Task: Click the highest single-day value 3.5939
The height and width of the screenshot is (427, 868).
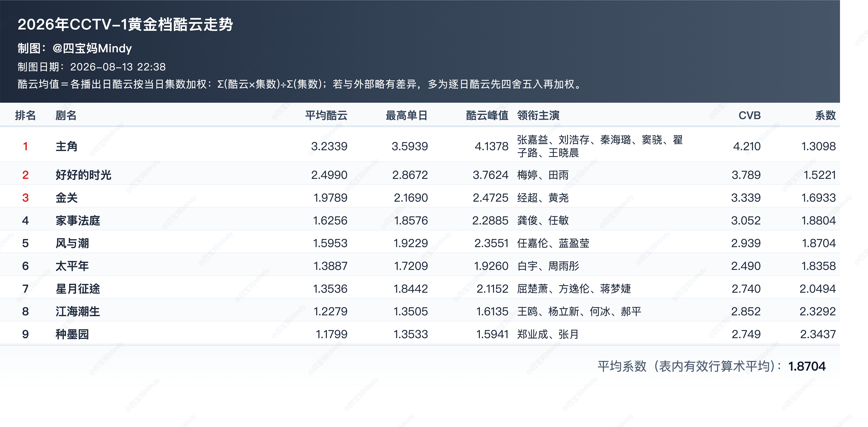Action: coord(410,146)
